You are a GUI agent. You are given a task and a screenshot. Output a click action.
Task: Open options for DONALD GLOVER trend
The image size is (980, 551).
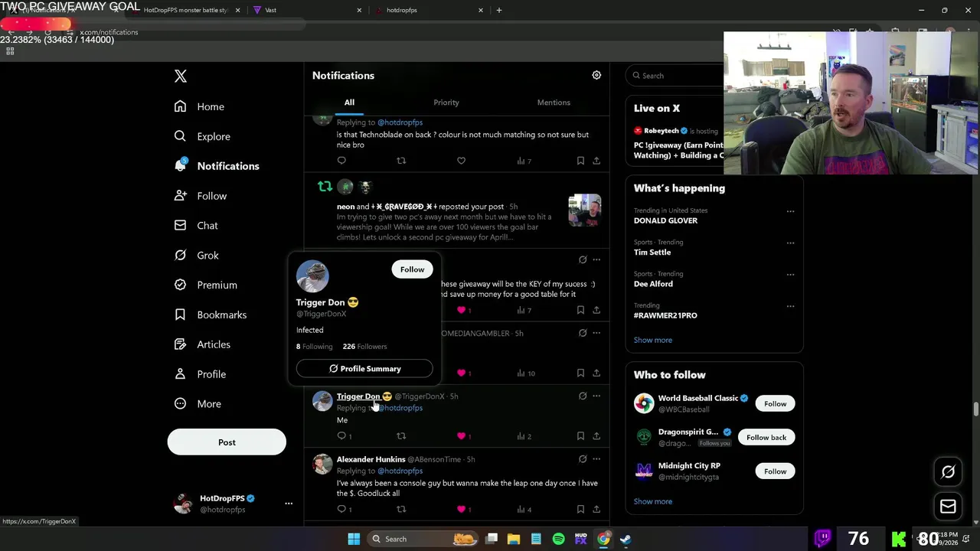coord(790,211)
